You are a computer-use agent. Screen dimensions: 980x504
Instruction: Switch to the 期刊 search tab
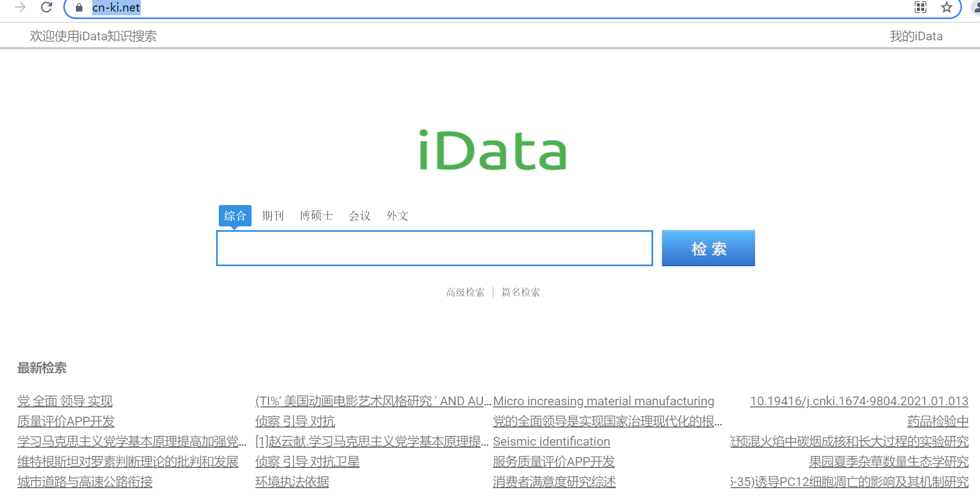[x=273, y=215]
